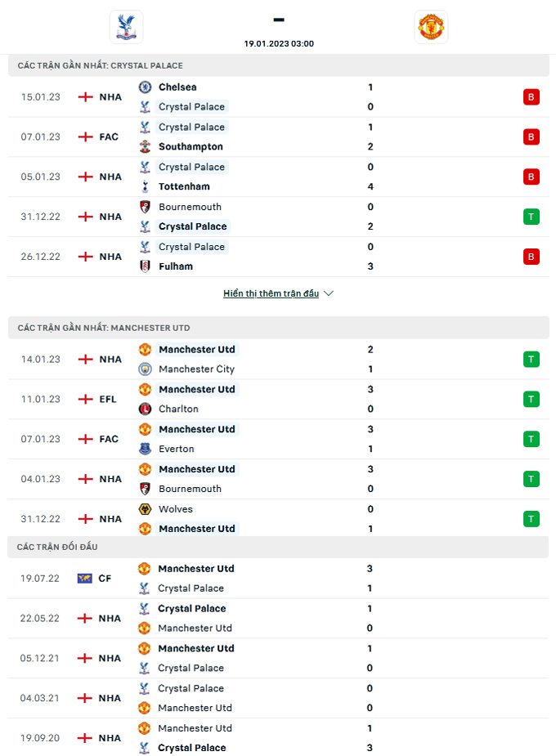Image resolution: width=556 pixels, height=756 pixels.
Task: Click the Tottenham team logo
Action: point(145,186)
